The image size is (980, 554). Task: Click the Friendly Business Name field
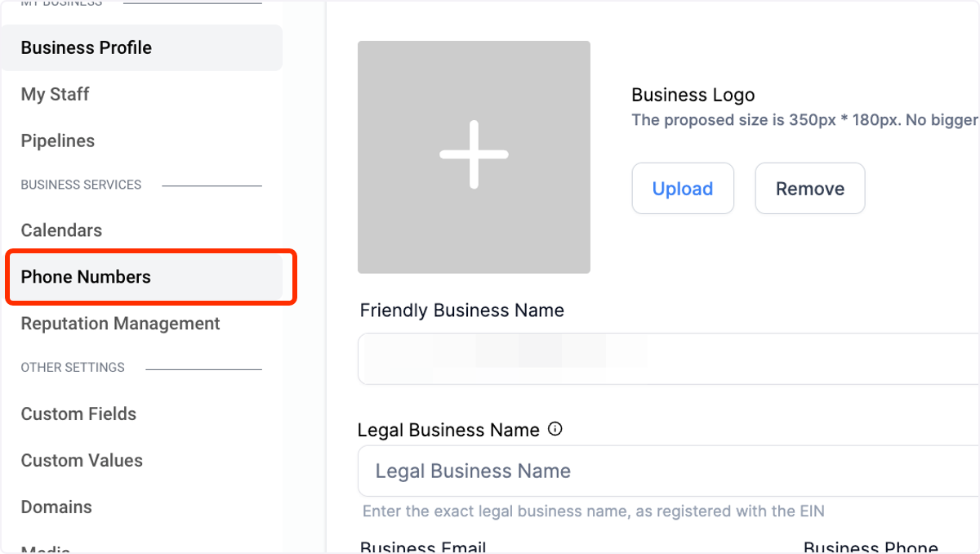click(x=668, y=359)
